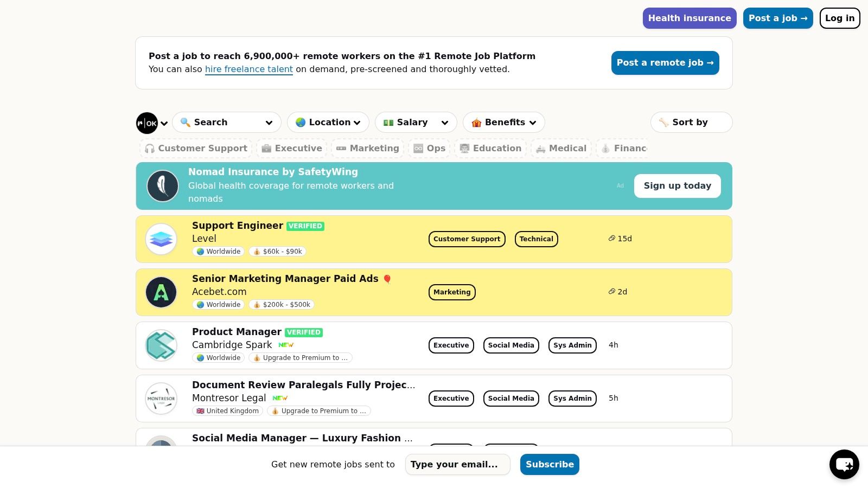Open the Location filter dropdown
The height and width of the screenshot is (488, 868).
(x=328, y=123)
